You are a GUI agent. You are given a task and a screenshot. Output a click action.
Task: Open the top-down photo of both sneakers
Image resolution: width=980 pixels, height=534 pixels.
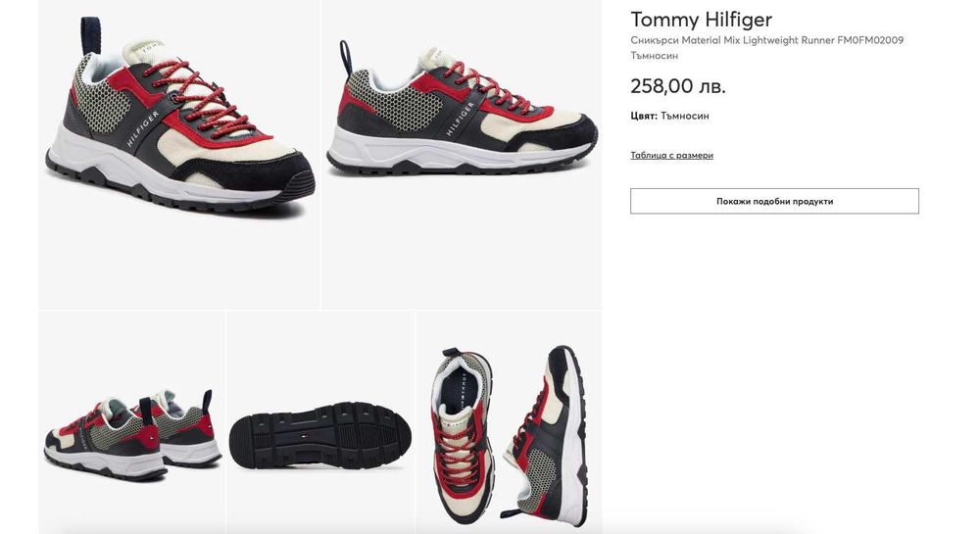coord(510,423)
